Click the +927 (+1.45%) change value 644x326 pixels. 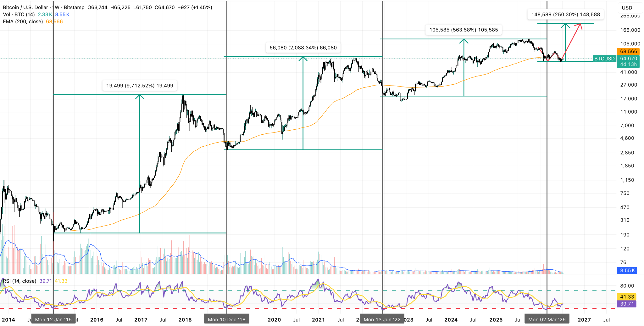195,7
